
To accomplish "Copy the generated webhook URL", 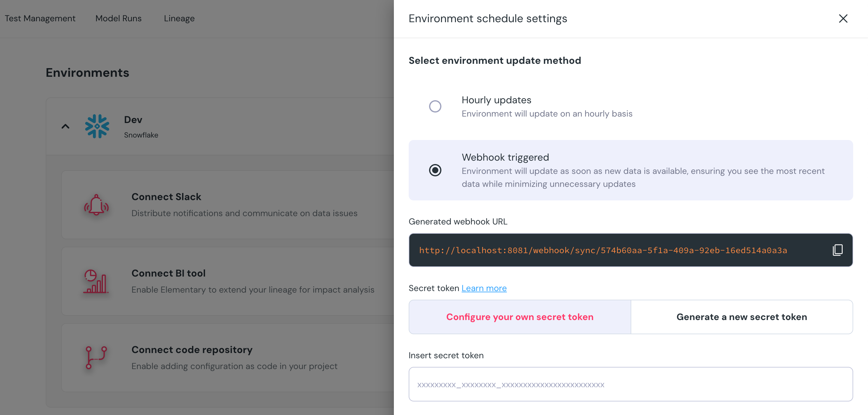I will [x=837, y=250].
